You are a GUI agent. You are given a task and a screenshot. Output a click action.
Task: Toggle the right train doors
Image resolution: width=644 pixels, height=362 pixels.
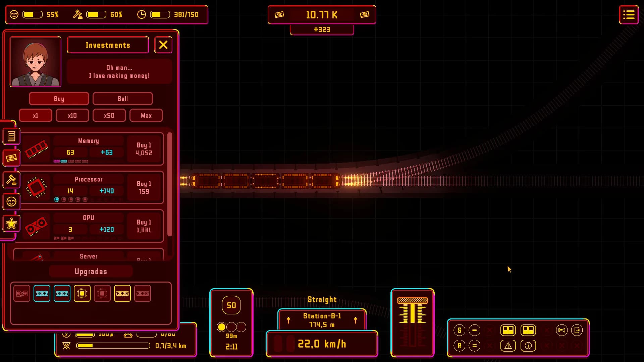528,330
